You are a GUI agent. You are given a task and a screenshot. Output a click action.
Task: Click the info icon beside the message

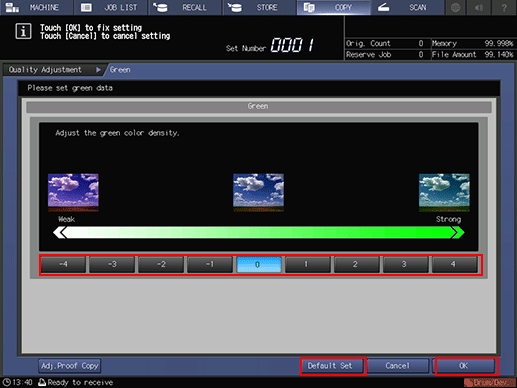23,31
